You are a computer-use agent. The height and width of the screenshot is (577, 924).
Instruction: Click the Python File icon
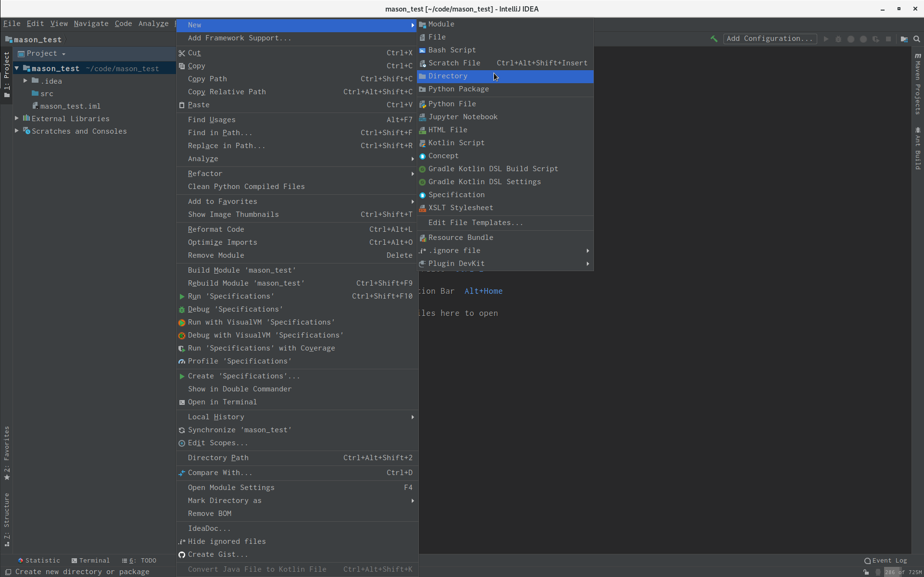[x=422, y=104]
